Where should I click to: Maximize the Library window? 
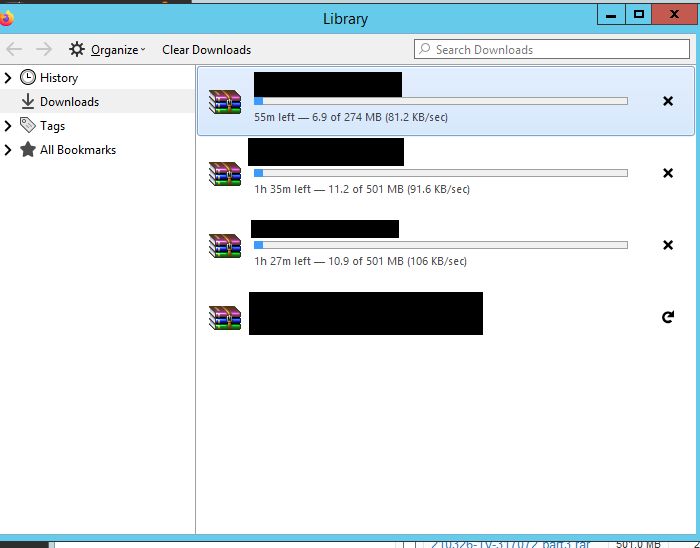[639, 14]
